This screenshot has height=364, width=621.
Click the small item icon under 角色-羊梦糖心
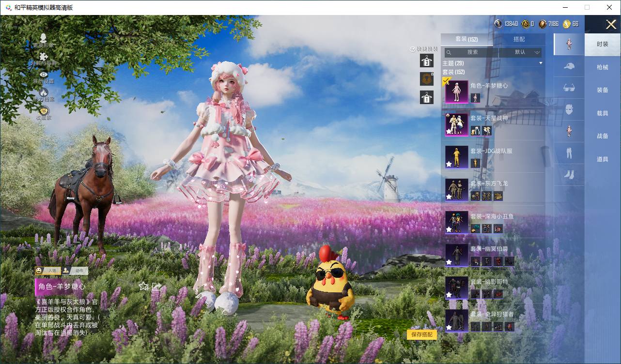pos(475,98)
